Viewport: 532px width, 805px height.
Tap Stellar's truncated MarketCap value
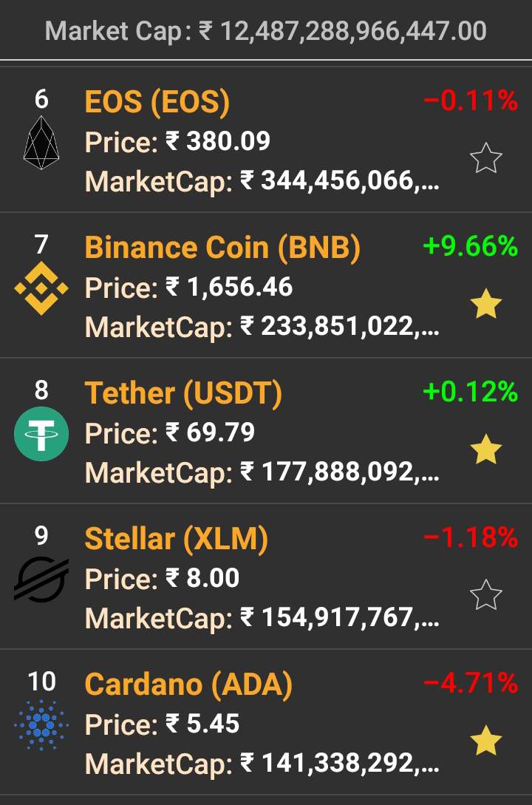point(340,617)
